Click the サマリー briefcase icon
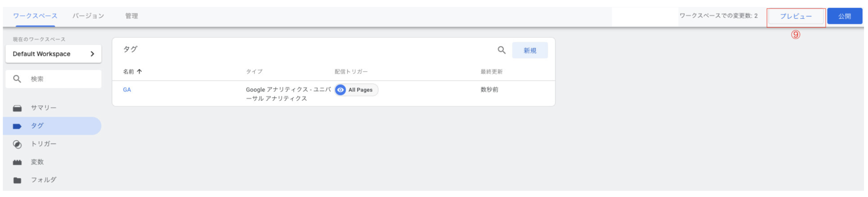Viewport: 868px width, 197px height. coord(17,108)
